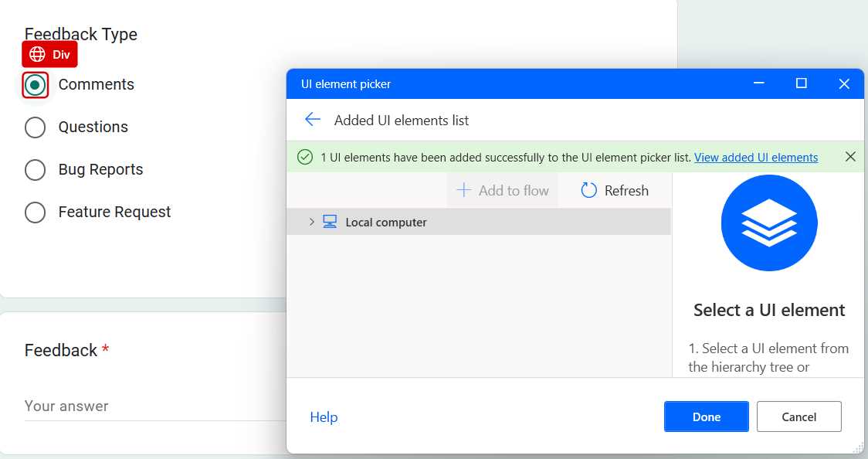Select the Comments radio button
This screenshot has height=459, width=868.
click(35, 84)
